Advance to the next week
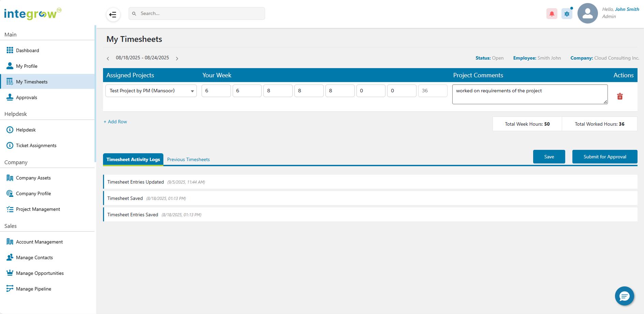Viewport: 644px width, 314px height. (x=177, y=59)
